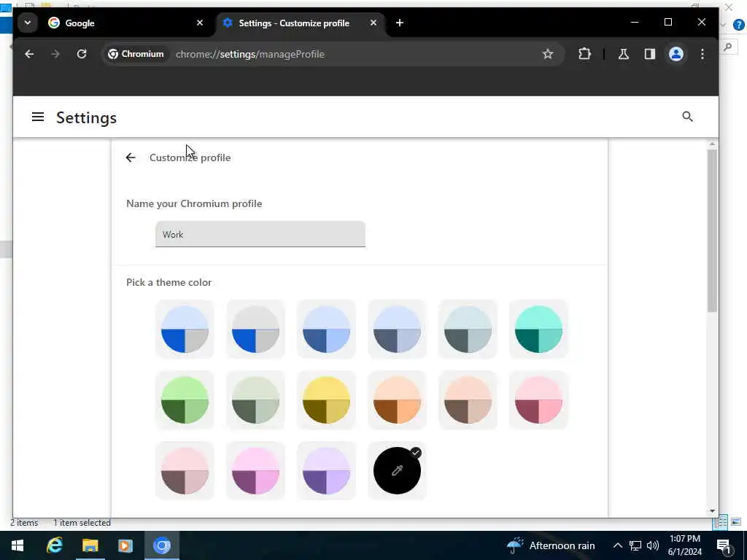Open the tab search dropdown arrow
Screen dimensions: 747x560
click(28, 23)
